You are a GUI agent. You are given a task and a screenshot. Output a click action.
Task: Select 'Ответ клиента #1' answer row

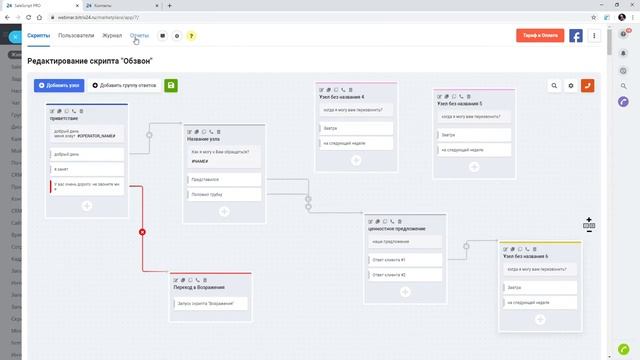(405, 260)
